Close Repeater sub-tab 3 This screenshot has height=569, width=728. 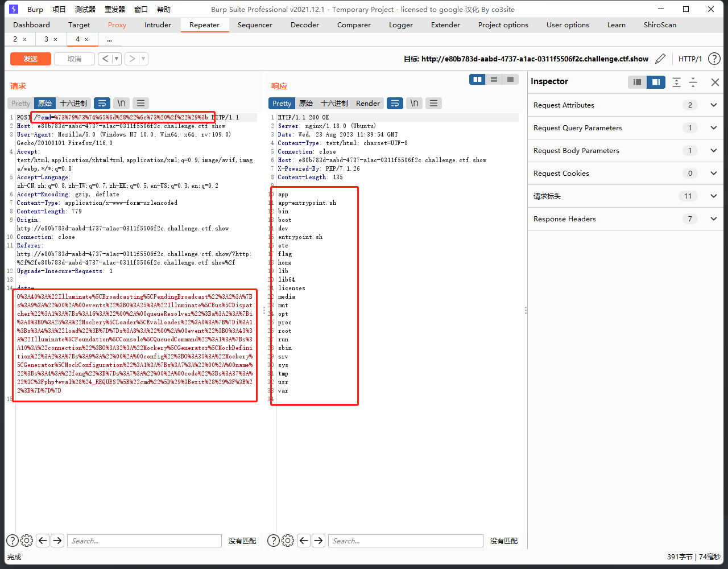tap(55, 39)
